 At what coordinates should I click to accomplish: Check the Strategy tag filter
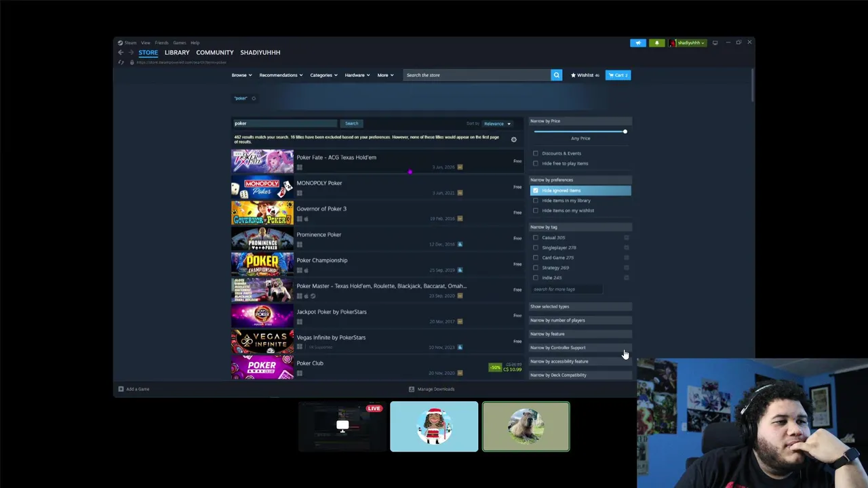536,268
